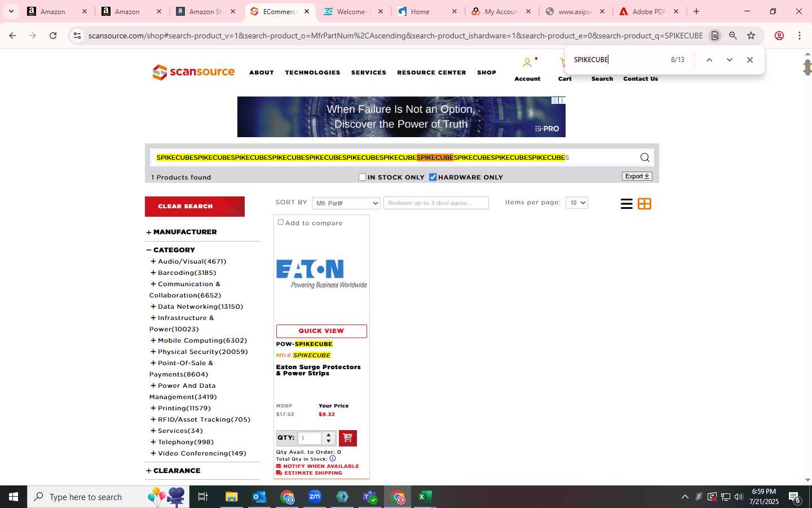This screenshot has width=812, height=508.
Task: Click the ScanSource logo
Action: tap(193, 72)
